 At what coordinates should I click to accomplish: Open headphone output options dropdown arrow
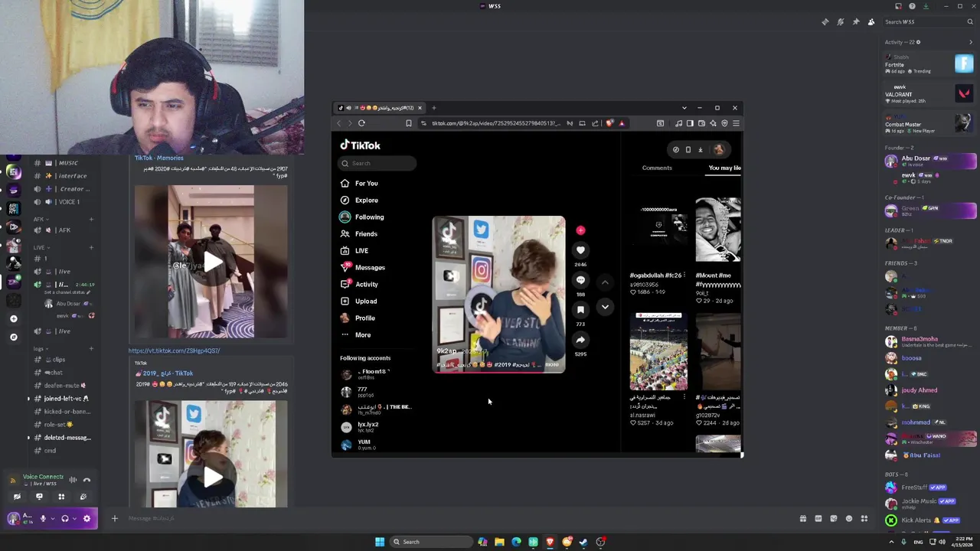click(74, 519)
